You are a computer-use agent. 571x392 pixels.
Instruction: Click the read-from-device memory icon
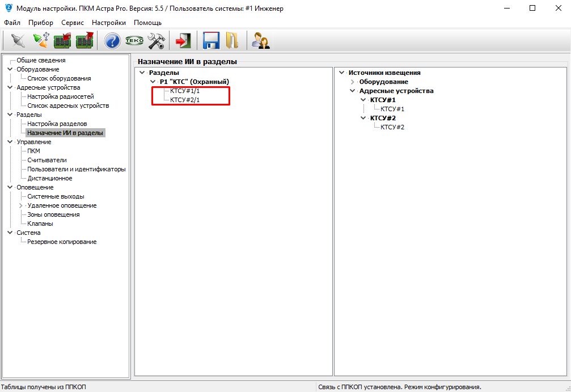point(62,41)
